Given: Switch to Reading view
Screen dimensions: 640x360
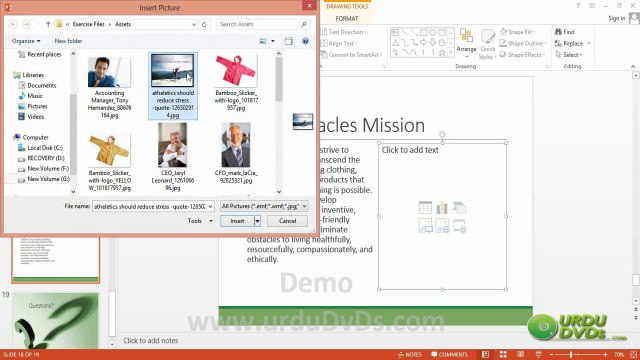Looking at the screenshot, I should click(520, 354).
